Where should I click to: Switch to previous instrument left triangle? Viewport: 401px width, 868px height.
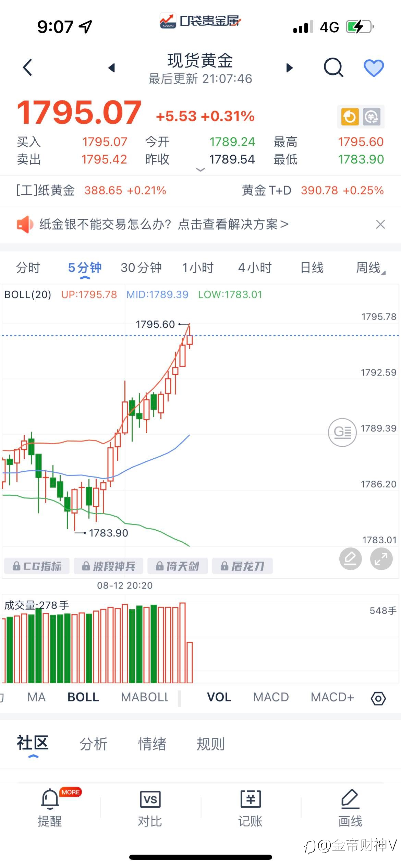pos(111,68)
